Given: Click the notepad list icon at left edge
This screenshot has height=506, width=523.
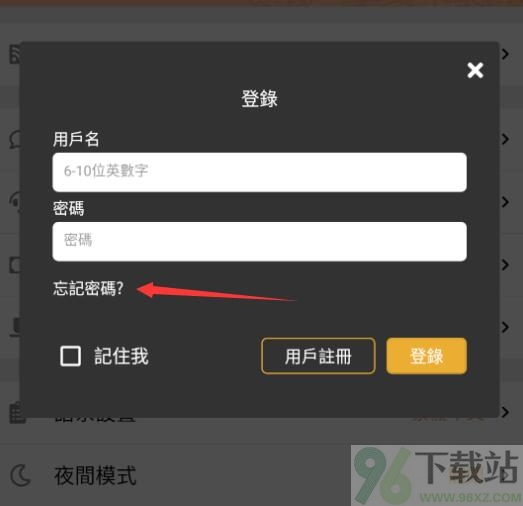Looking at the screenshot, I should [x=17, y=413].
